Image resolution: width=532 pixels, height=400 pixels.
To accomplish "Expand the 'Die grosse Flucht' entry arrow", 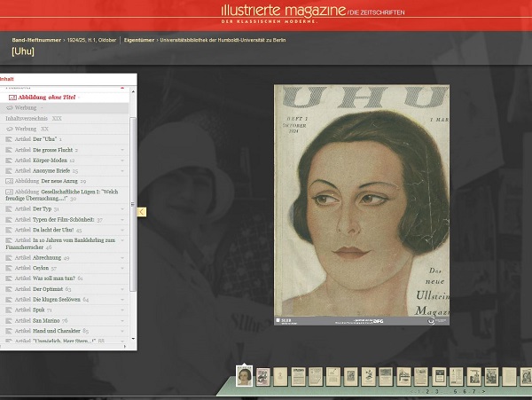I will pos(122,150).
